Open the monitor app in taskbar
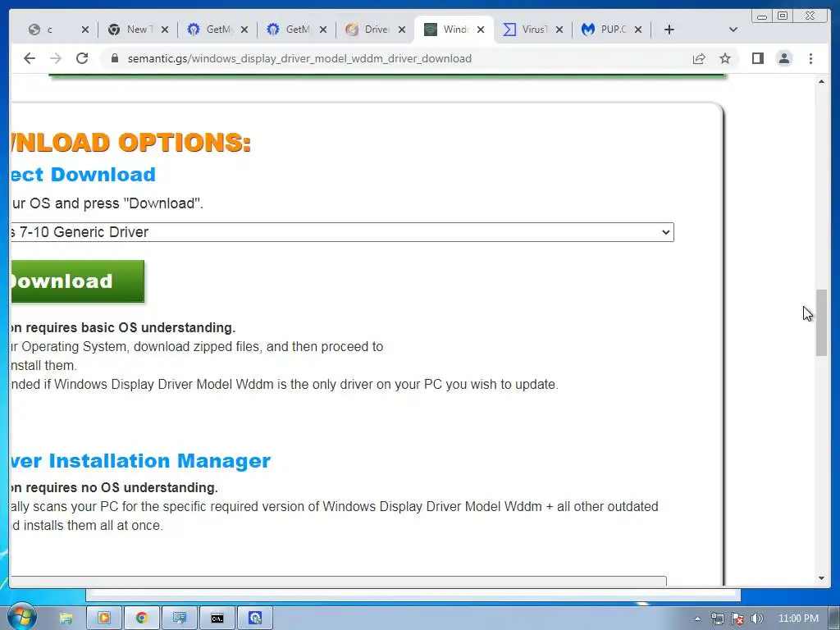 180,619
